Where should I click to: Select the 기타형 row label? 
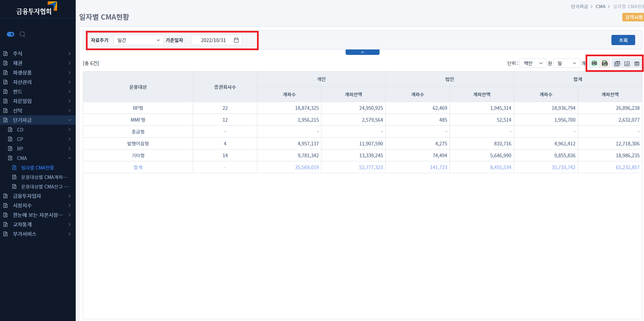138,155
